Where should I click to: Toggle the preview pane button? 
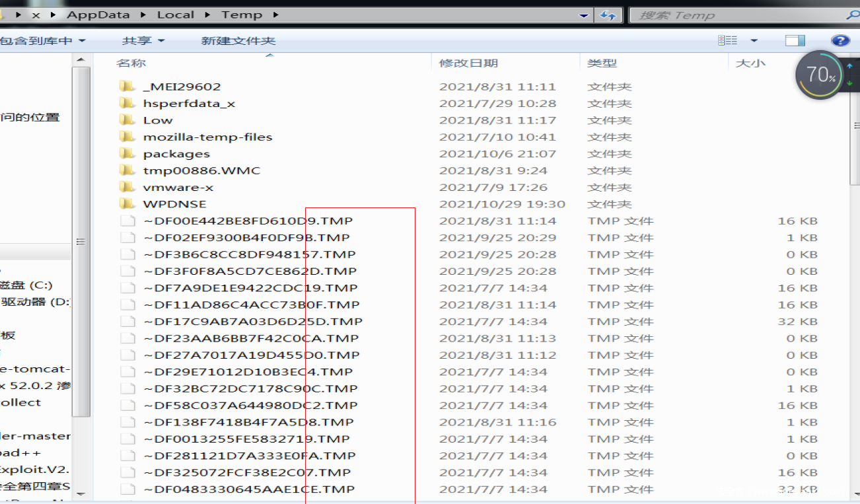[795, 41]
